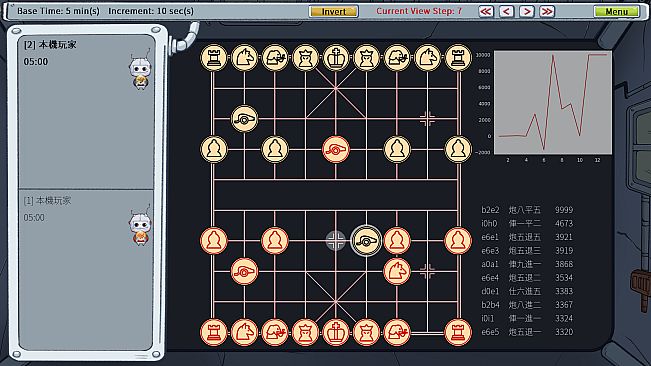Click the 'Current View Step: 7' label
Screen dimensions: 651x366
(x=419, y=11)
